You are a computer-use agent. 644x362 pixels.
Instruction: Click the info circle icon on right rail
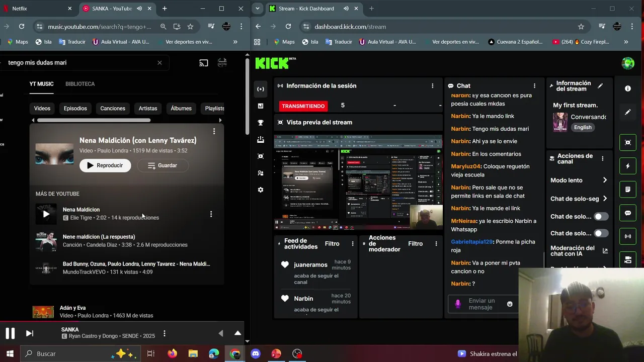tap(628, 88)
